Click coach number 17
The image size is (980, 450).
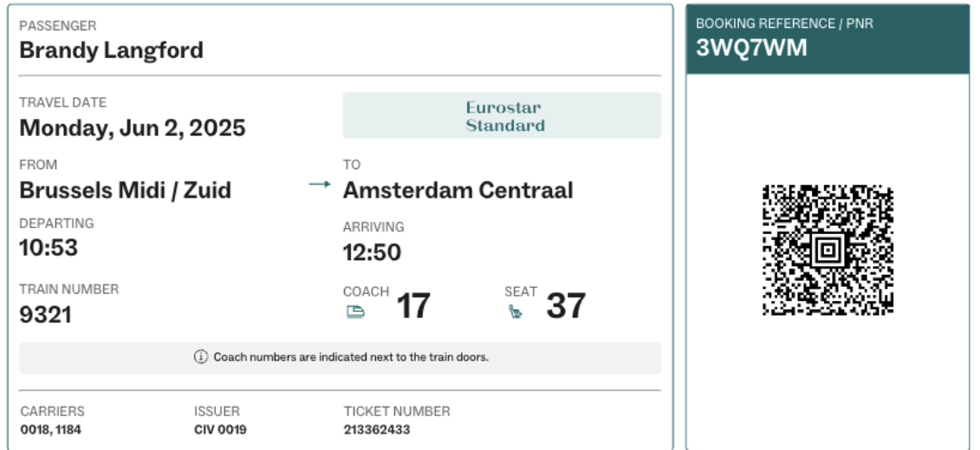pyautogui.click(x=413, y=306)
